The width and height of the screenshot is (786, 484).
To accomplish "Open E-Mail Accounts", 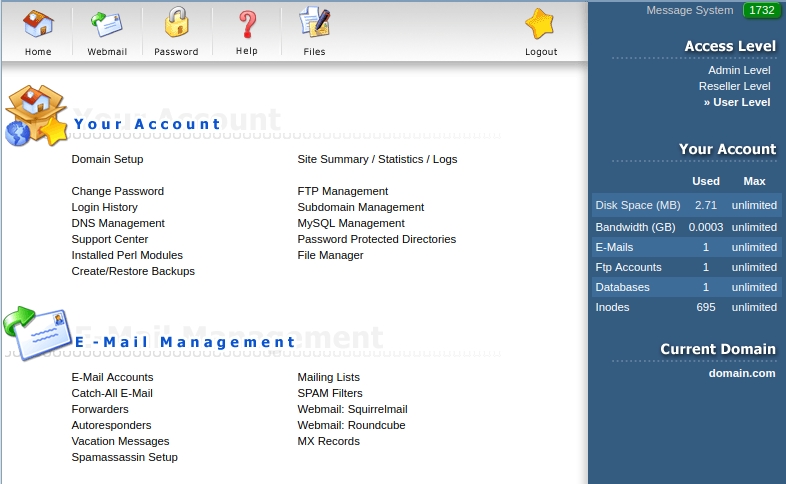I will 112,377.
